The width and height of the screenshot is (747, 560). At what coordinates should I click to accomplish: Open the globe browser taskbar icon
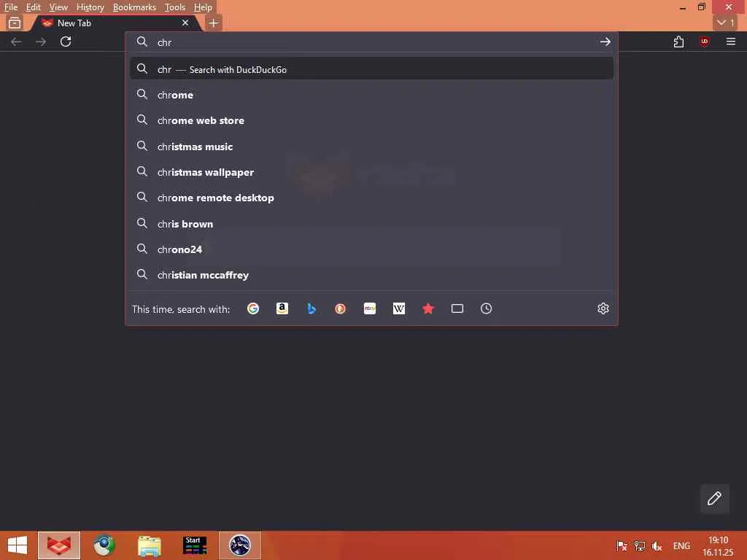pos(104,545)
